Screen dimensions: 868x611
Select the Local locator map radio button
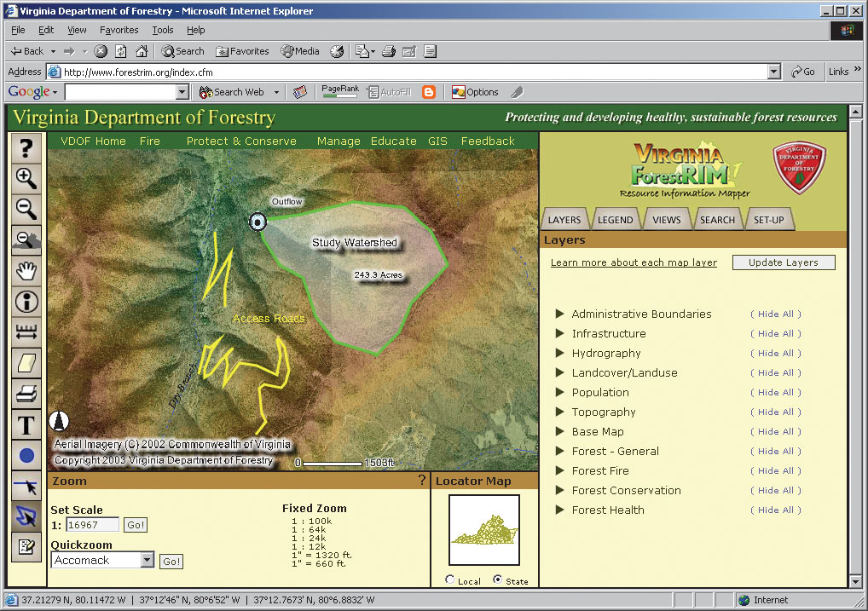tap(450, 579)
